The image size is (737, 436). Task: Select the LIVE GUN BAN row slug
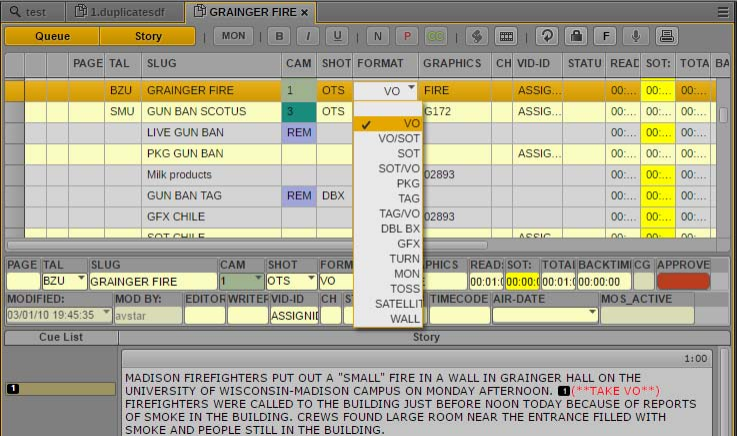(x=185, y=132)
